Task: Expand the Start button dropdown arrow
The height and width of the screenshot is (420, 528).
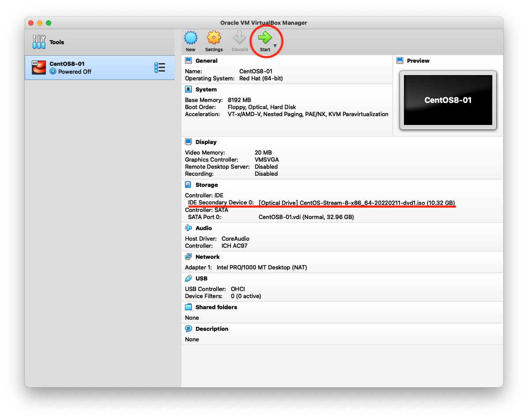Action: pos(275,45)
